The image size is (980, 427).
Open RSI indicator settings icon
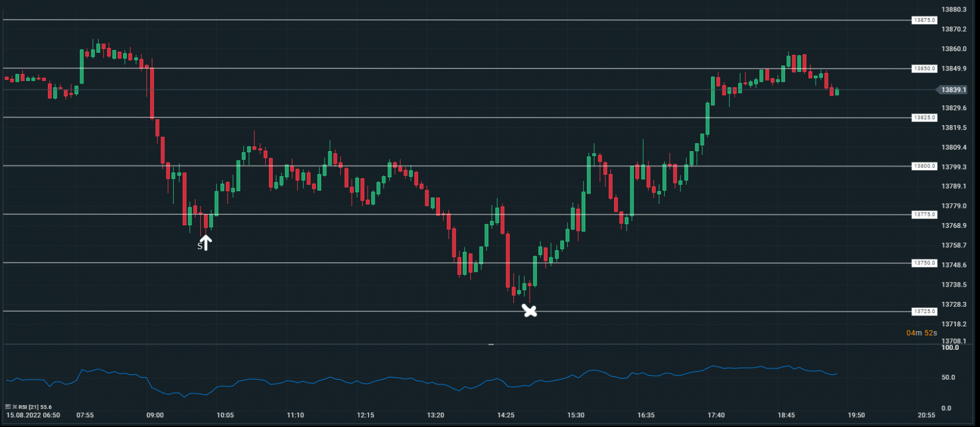click(x=8, y=407)
